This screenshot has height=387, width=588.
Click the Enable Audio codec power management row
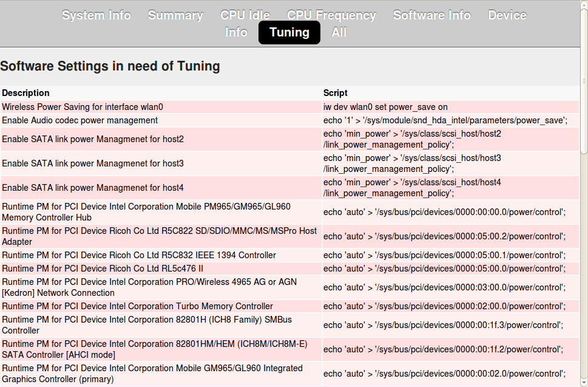click(x=79, y=120)
